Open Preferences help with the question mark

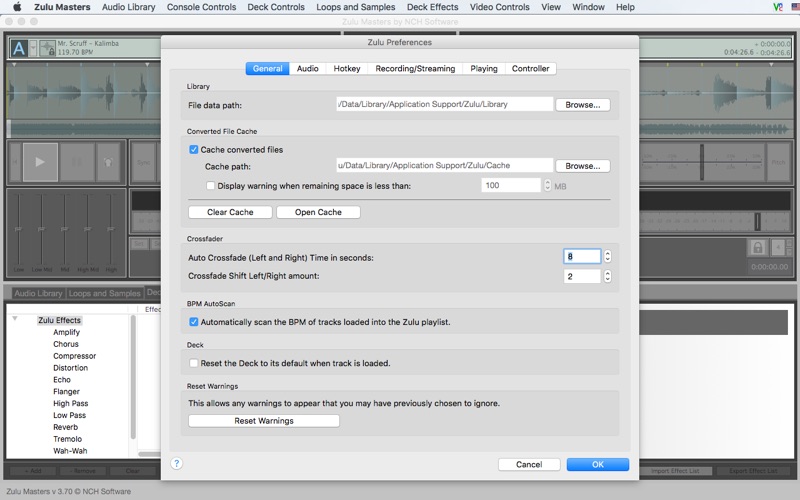point(177,463)
